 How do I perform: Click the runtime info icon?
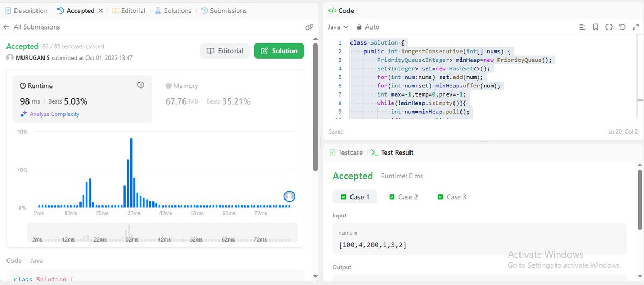(x=141, y=85)
